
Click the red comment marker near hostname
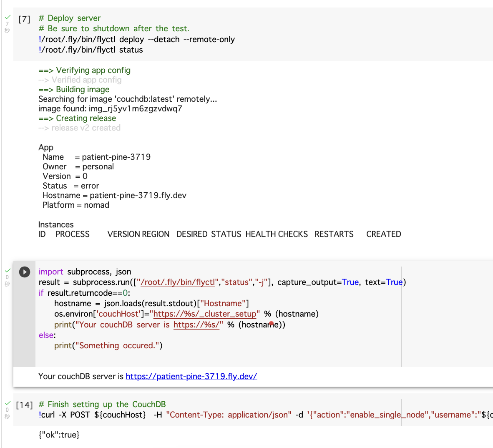click(x=271, y=323)
